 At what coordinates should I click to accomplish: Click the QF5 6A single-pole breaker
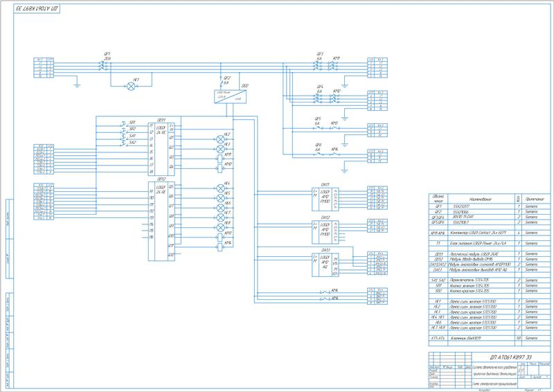point(318,128)
